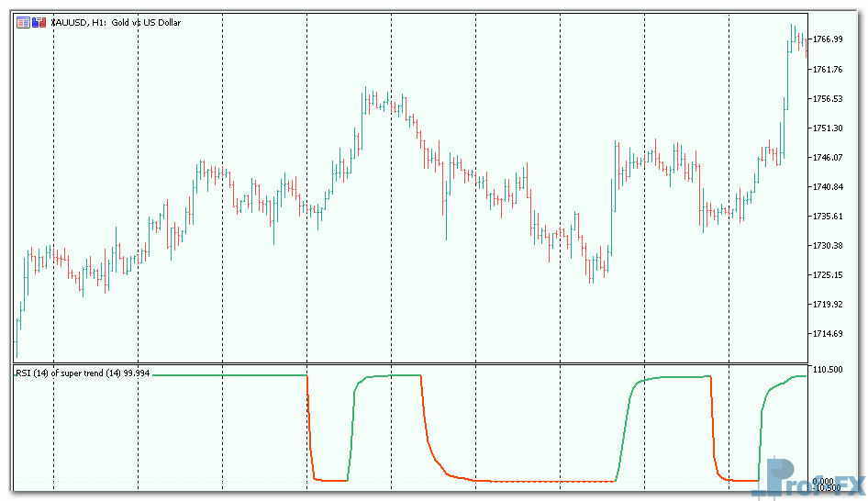Open the One Click Trading panel icon

[23, 22]
